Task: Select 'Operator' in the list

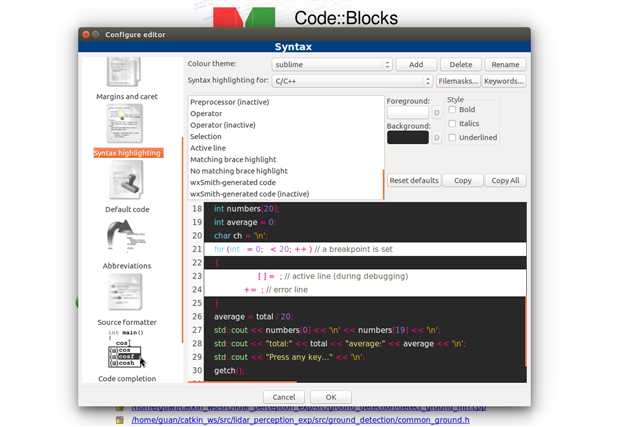Action: (285, 114)
